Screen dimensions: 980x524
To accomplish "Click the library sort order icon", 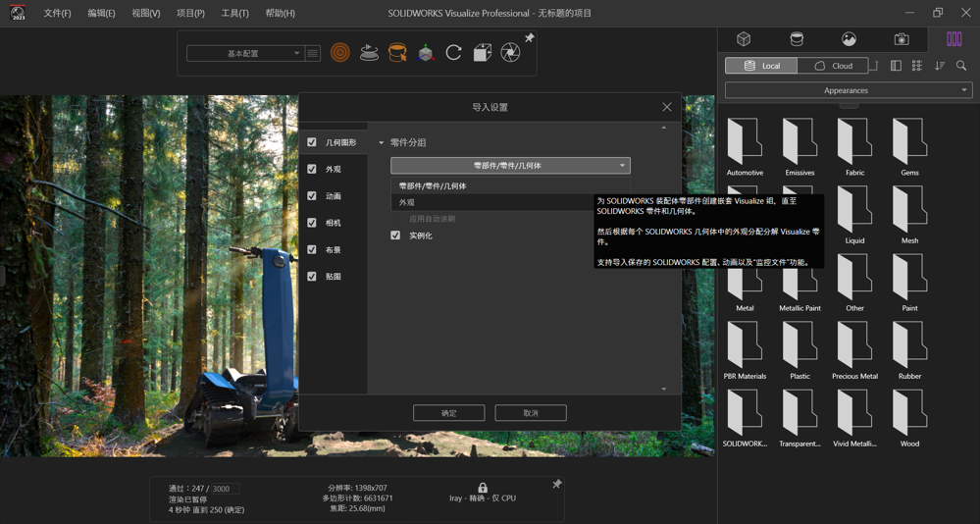I will pos(939,66).
